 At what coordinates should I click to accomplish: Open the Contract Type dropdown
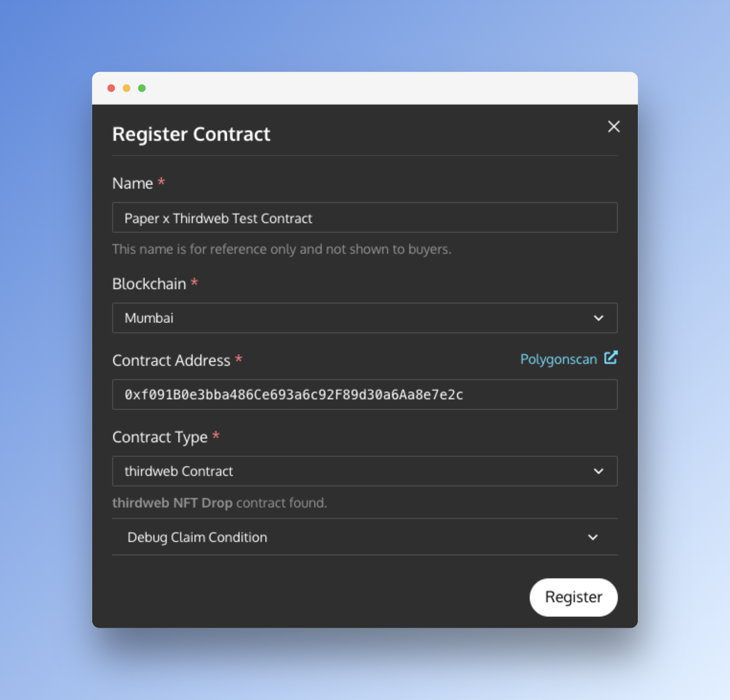pyautogui.click(x=365, y=471)
